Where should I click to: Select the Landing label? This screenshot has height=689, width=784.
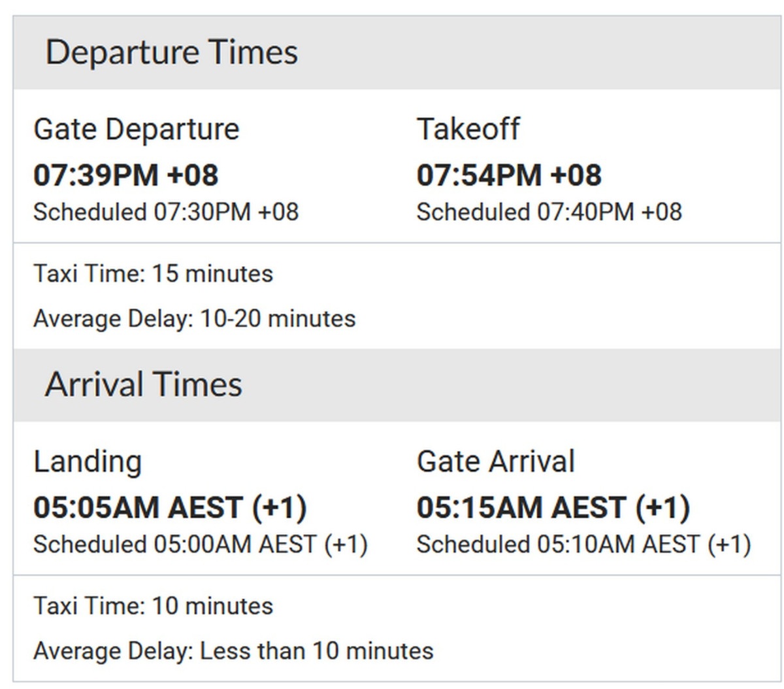point(88,462)
